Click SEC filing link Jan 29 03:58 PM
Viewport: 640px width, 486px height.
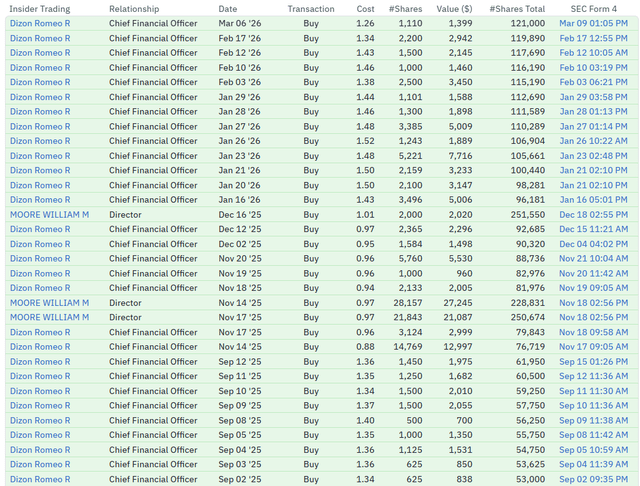pos(593,97)
